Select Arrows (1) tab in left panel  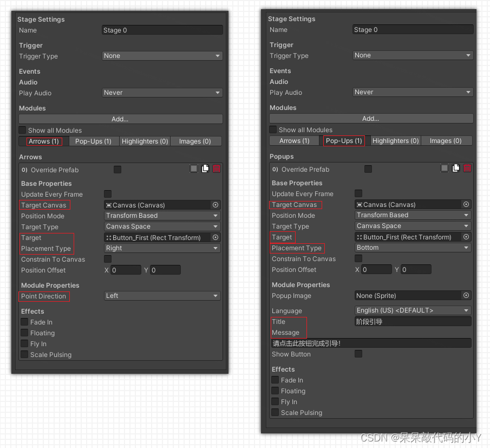click(x=44, y=141)
